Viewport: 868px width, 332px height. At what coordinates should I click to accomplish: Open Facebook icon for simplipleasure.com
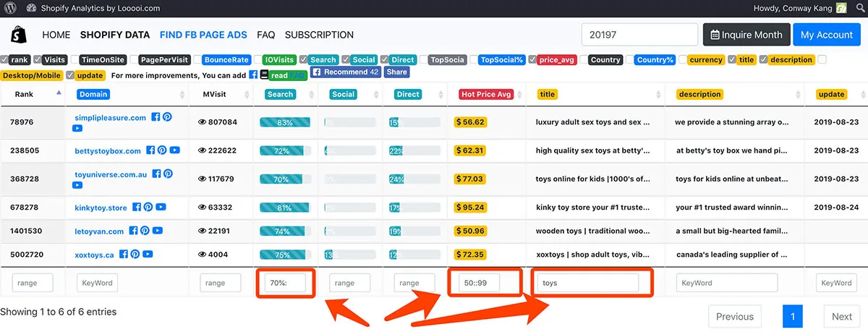click(x=156, y=117)
